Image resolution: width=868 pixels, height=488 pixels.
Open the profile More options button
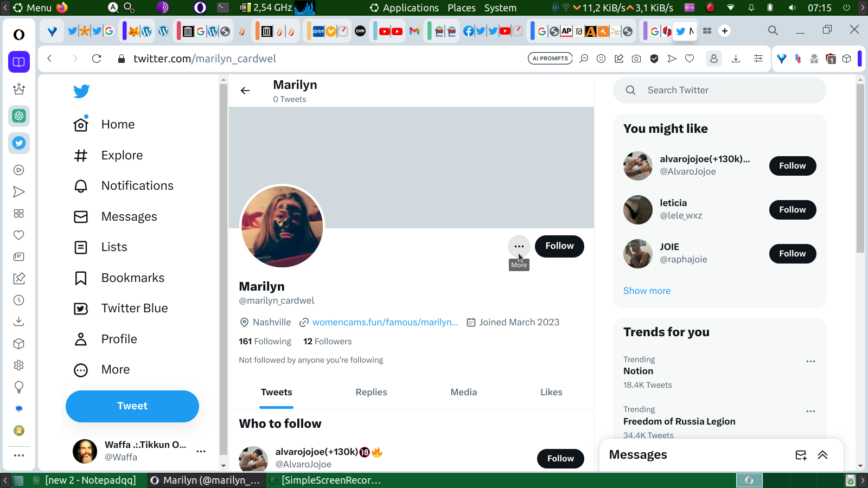click(x=519, y=246)
